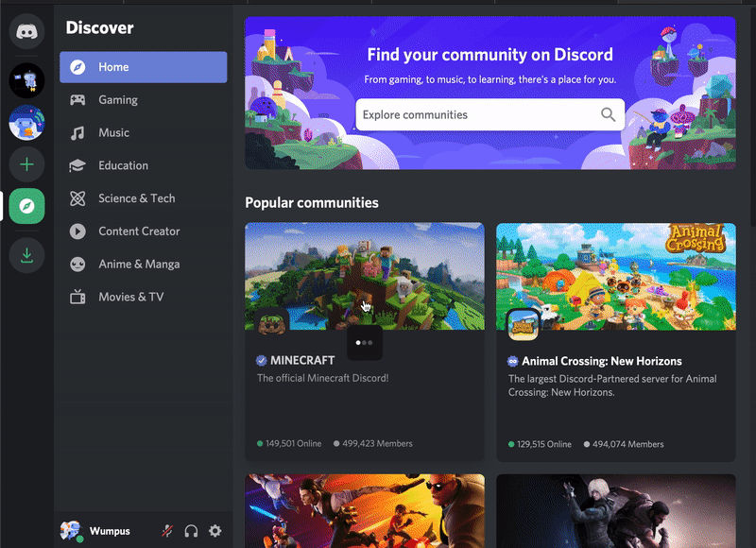This screenshot has width=756, height=548.
Task: Click the Animal Crossing server icon
Action: (x=524, y=325)
